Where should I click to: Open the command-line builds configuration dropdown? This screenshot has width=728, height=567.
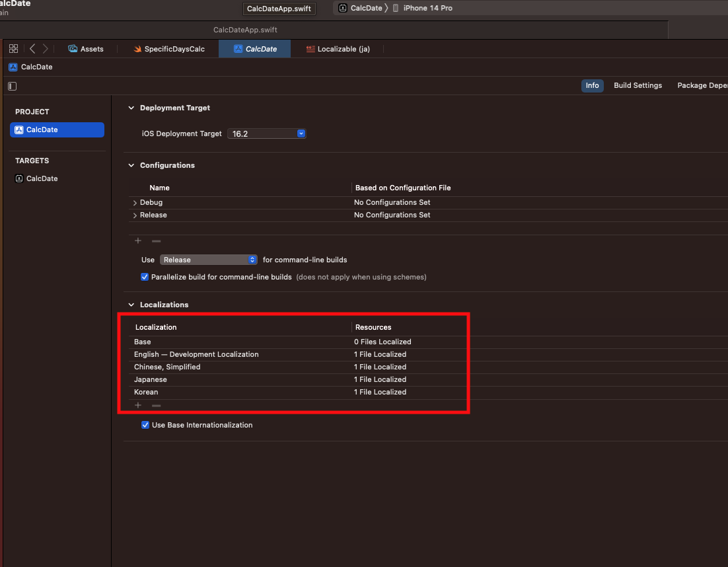point(209,260)
